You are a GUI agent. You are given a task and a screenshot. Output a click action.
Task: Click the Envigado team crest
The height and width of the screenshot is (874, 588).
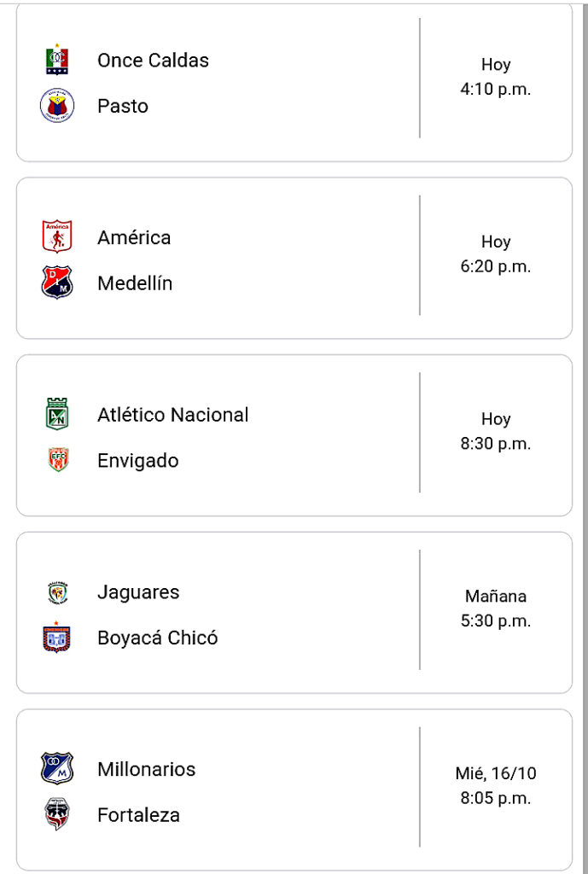58,460
